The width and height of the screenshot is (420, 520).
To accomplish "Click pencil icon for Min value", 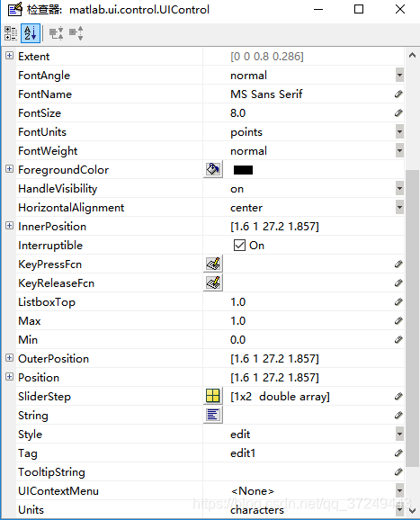I will pos(398,339).
